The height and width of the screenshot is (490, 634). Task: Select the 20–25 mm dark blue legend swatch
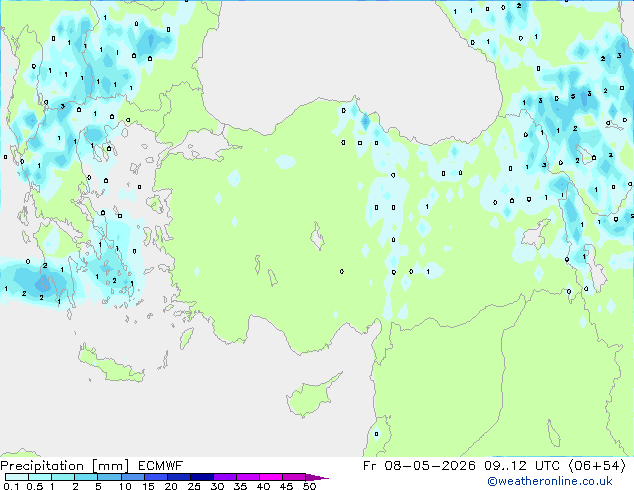click(178, 477)
